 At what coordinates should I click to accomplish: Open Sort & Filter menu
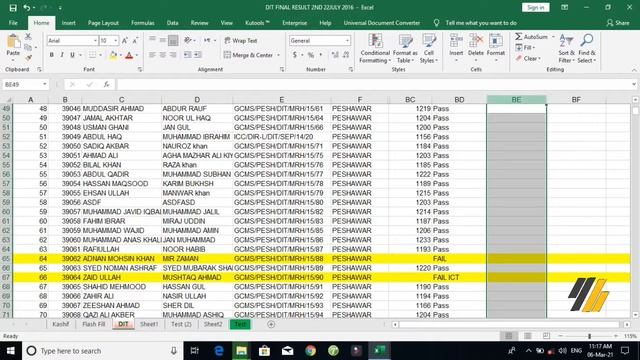click(567, 48)
